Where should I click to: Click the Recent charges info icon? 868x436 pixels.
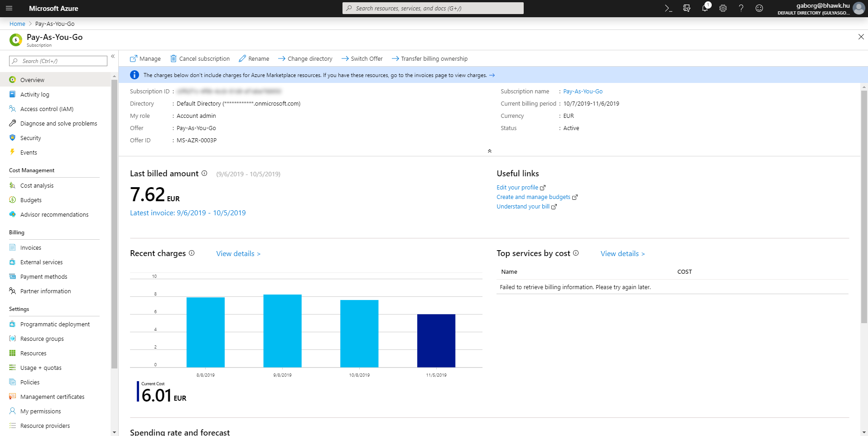(x=192, y=253)
